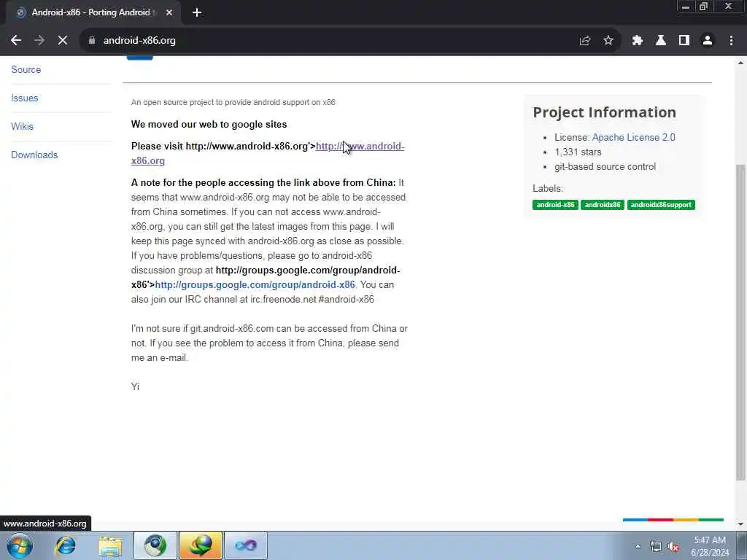Viewport: 747px width, 560px height.
Task: Open the profile avatar menu
Action: tap(708, 41)
